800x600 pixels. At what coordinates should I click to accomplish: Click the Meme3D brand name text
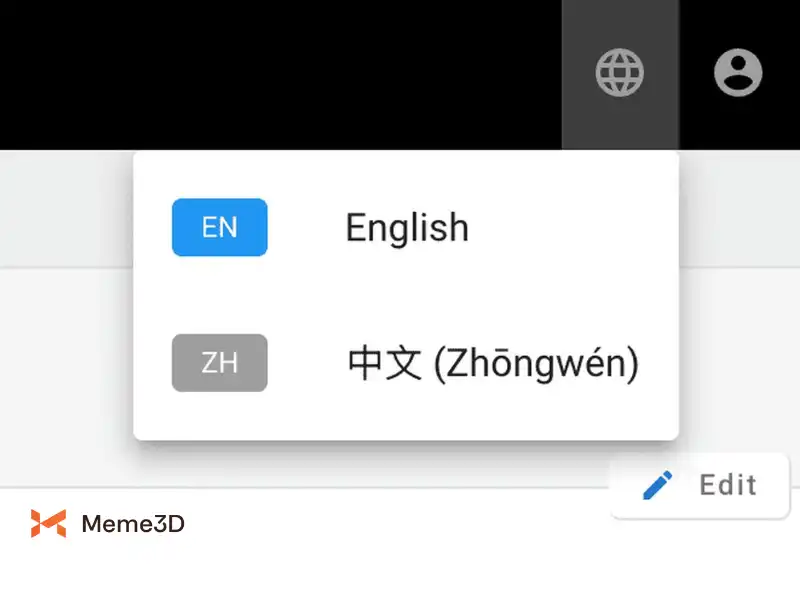tap(133, 524)
